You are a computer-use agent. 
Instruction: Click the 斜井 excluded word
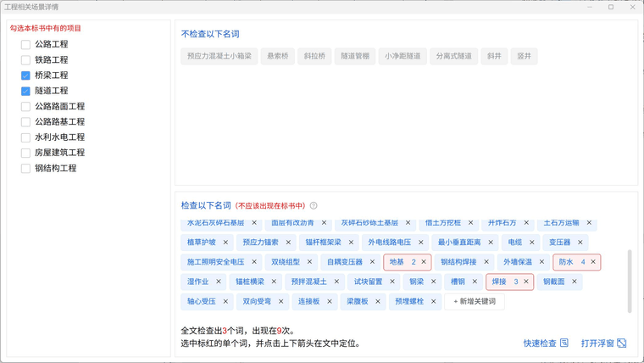494,56
